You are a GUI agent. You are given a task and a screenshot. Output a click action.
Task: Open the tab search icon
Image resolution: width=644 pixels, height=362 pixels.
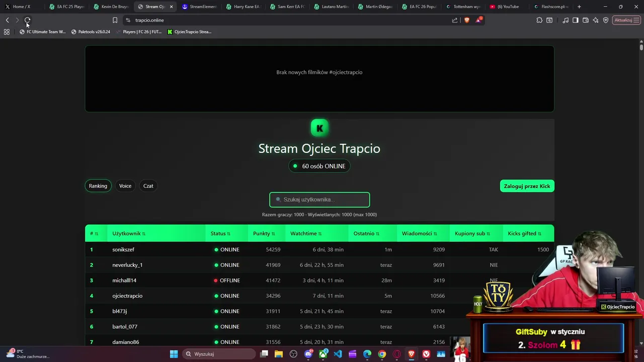549,20
